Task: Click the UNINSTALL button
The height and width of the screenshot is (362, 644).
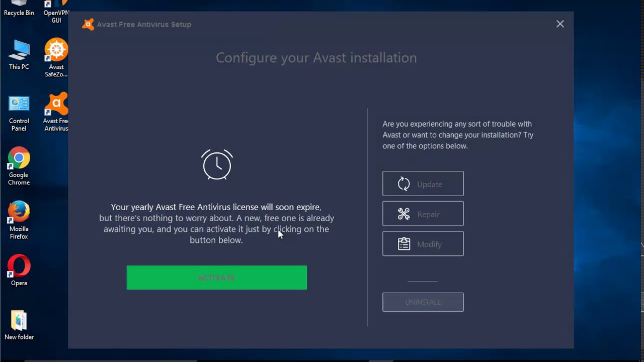Action: pos(423,302)
